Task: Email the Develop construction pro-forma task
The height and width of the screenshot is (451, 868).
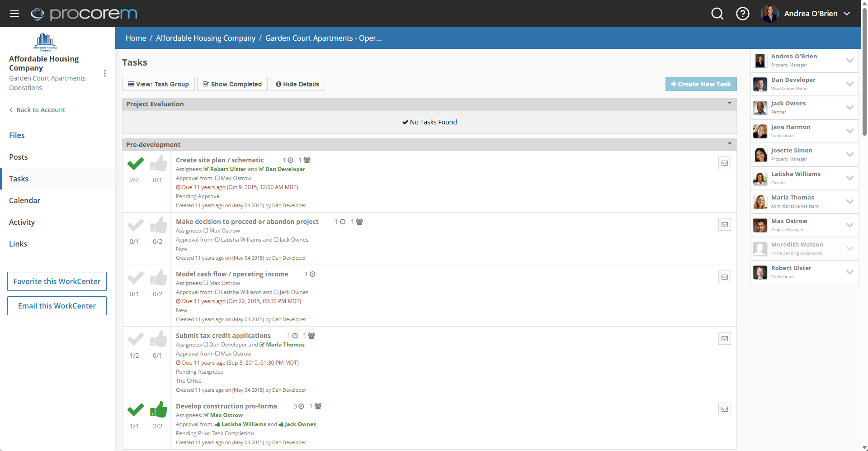Action: [x=725, y=409]
